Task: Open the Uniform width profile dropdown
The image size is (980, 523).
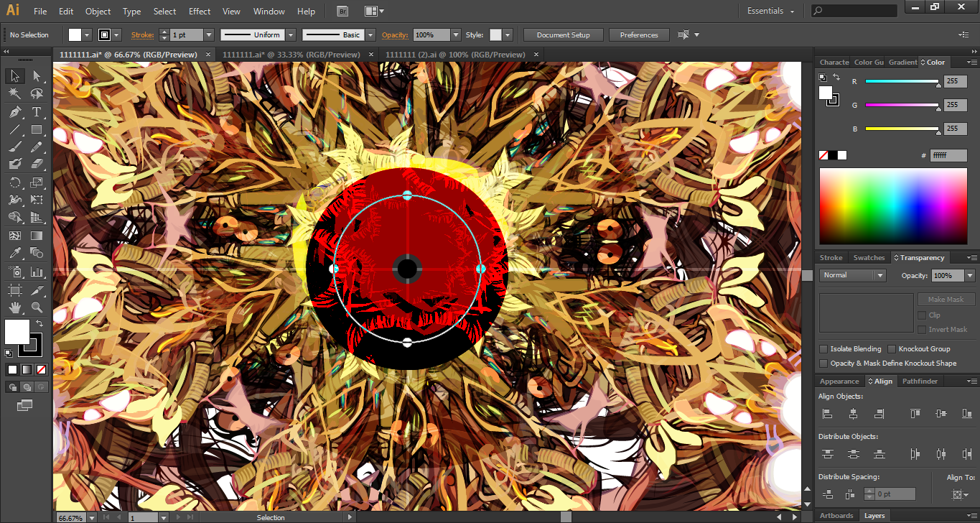Action: (x=291, y=34)
